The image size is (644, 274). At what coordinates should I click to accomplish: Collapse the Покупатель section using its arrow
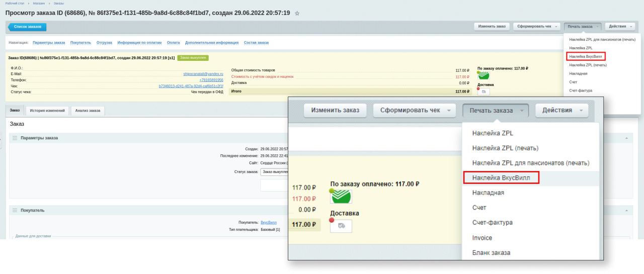626,210
